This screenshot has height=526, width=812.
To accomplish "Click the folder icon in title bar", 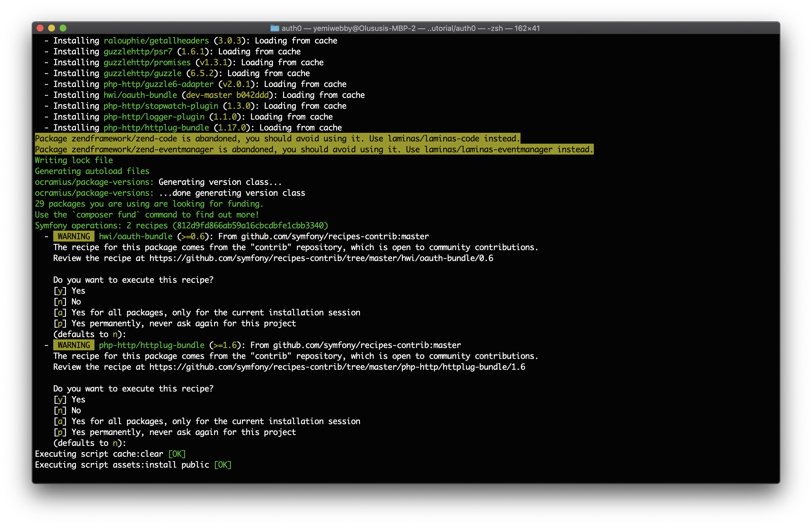I will coord(275,28).
